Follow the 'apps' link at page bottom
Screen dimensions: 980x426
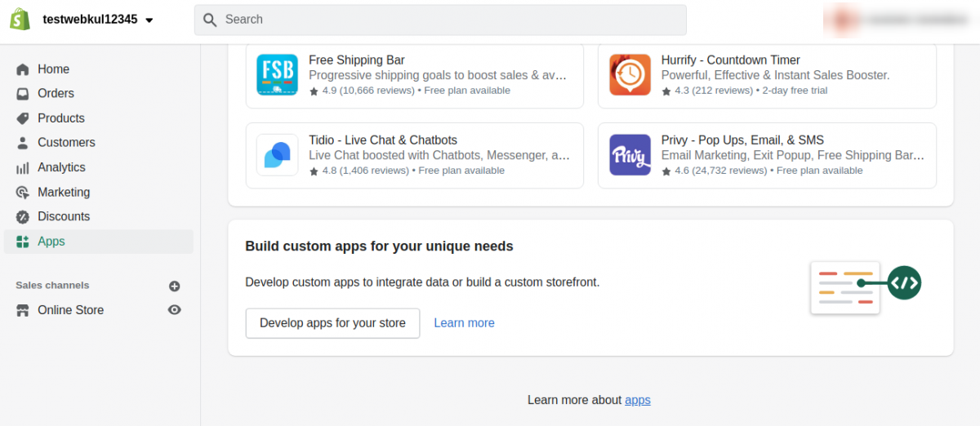[x=638, y=400]
